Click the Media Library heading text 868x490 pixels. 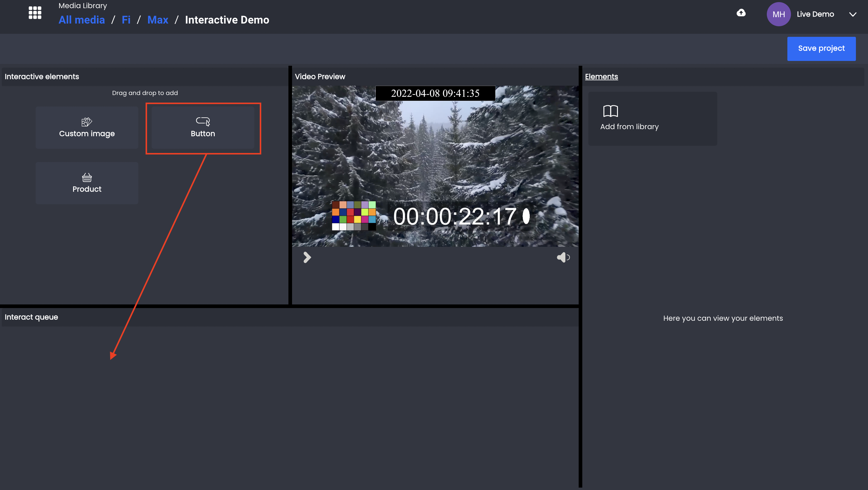[82, 6]
